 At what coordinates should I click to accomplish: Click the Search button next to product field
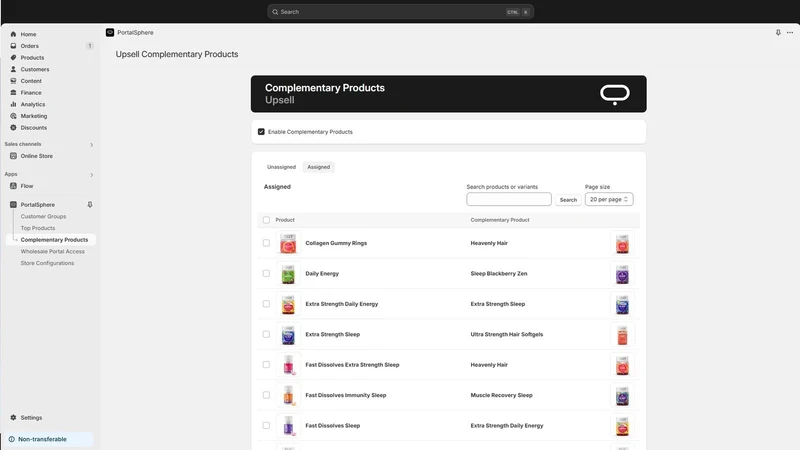coord(568,199)
